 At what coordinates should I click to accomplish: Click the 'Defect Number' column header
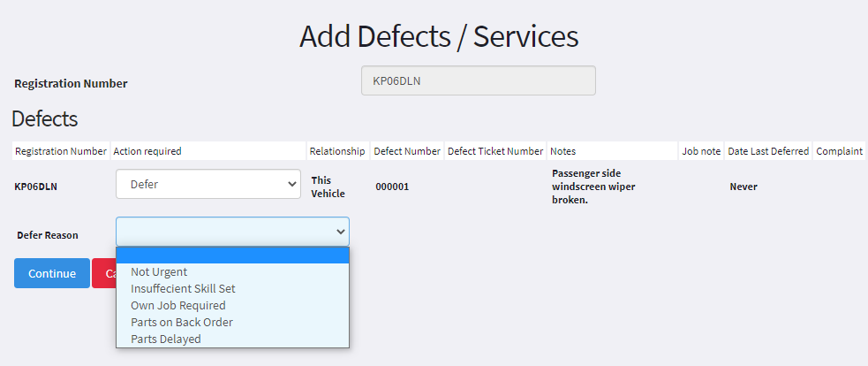407,151
